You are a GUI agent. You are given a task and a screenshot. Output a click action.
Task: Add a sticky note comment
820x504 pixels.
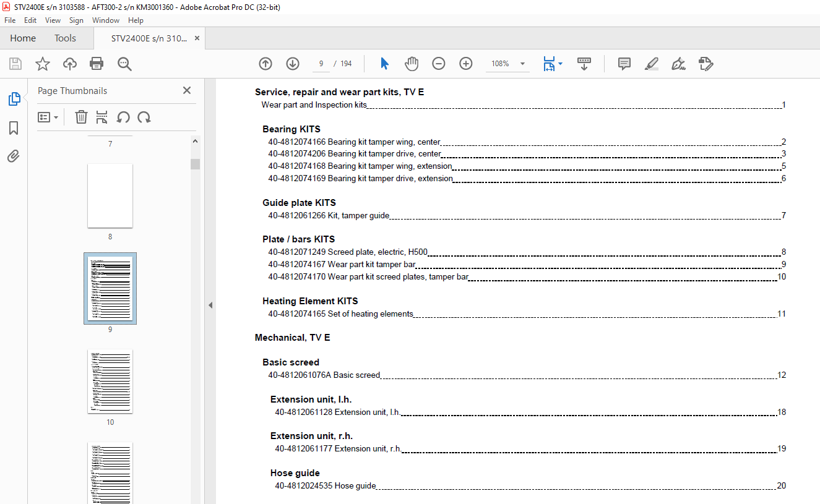tap(624, 64)
